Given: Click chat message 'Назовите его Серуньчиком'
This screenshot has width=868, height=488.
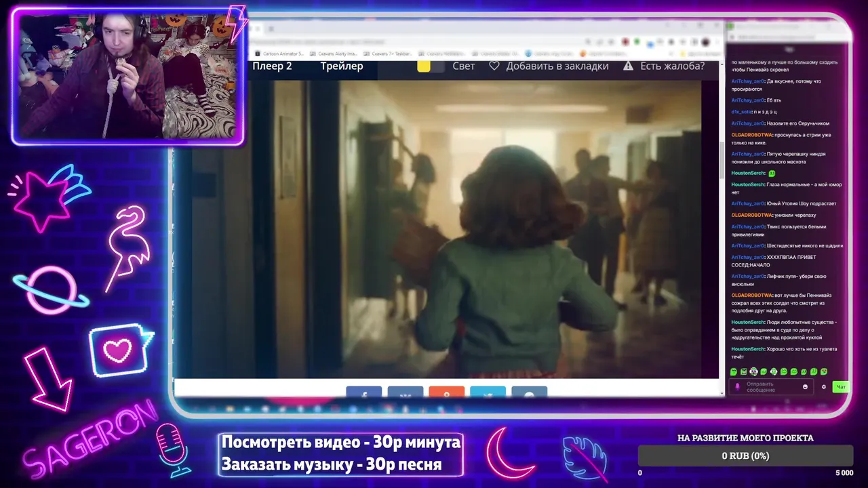Looking at the screenshot, I should pos(798,123).
